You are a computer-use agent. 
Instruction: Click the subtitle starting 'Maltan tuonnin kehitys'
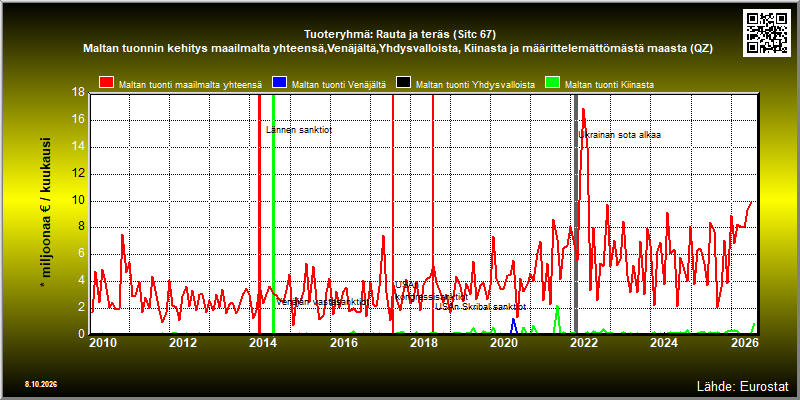click(x=397, y=49)
